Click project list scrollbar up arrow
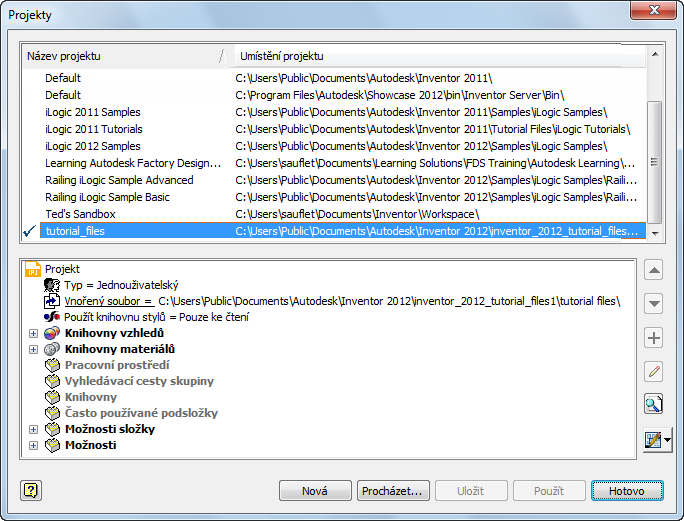 pyautogui.click(x=655, y=54)
